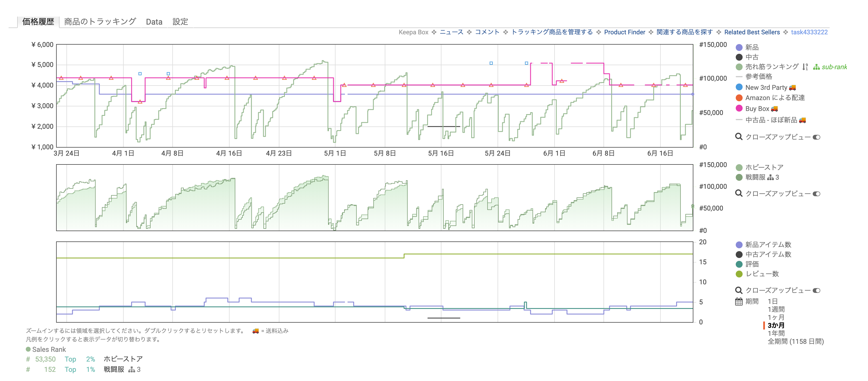Screen dimensions: 868x381
Task: Click the tree icon beside 戦闘服 rank row
Action: 131,370
